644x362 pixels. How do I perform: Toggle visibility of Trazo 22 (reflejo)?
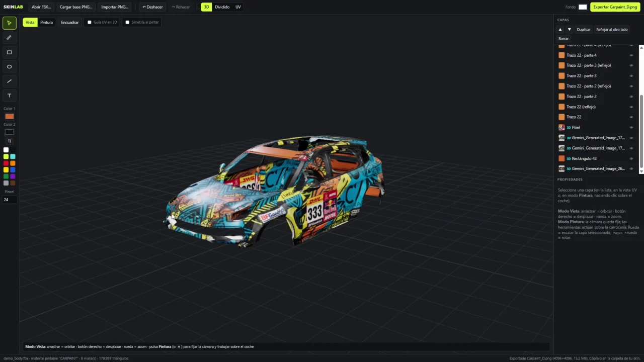pyautogui.click(x=631, y=107)
